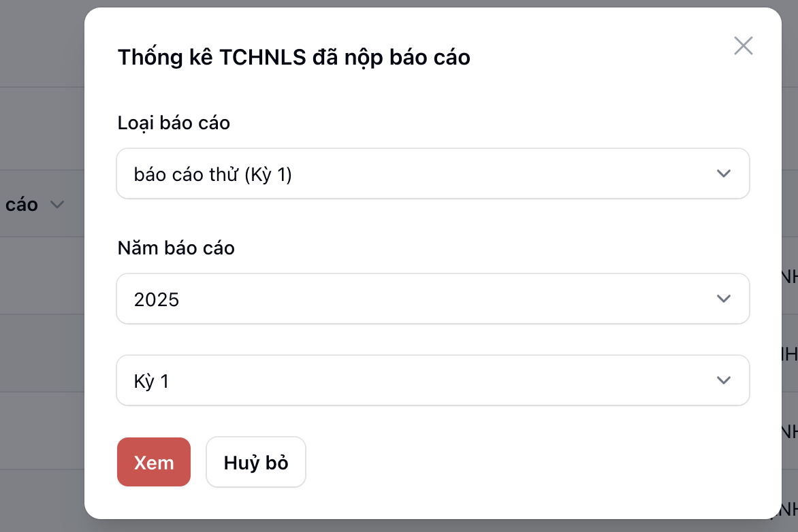Viewport: 798px width, 532px height.
Task: Click partially hidden 'NH' text right of dialog
Action: (x=790, y=276)
